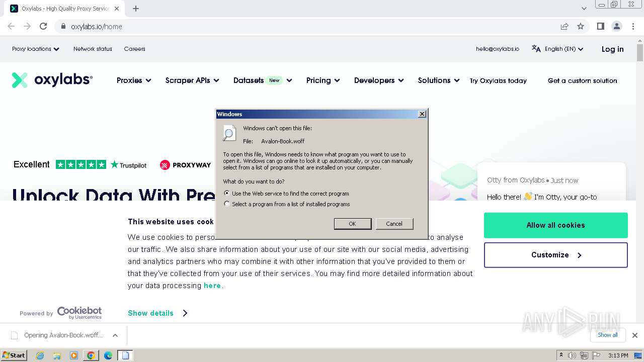
Task: Open File Explorer from the taskbar
Action: [57, 355]
